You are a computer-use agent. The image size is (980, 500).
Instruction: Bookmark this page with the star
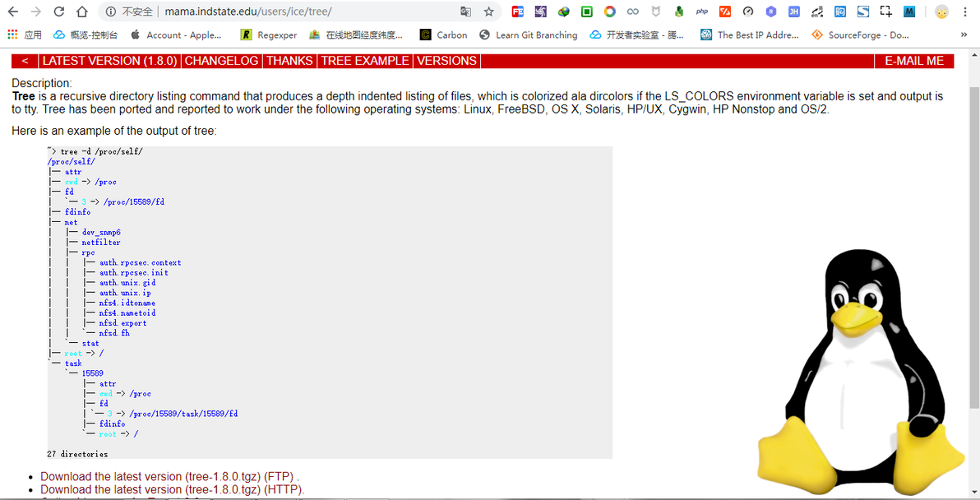point(488,12)
